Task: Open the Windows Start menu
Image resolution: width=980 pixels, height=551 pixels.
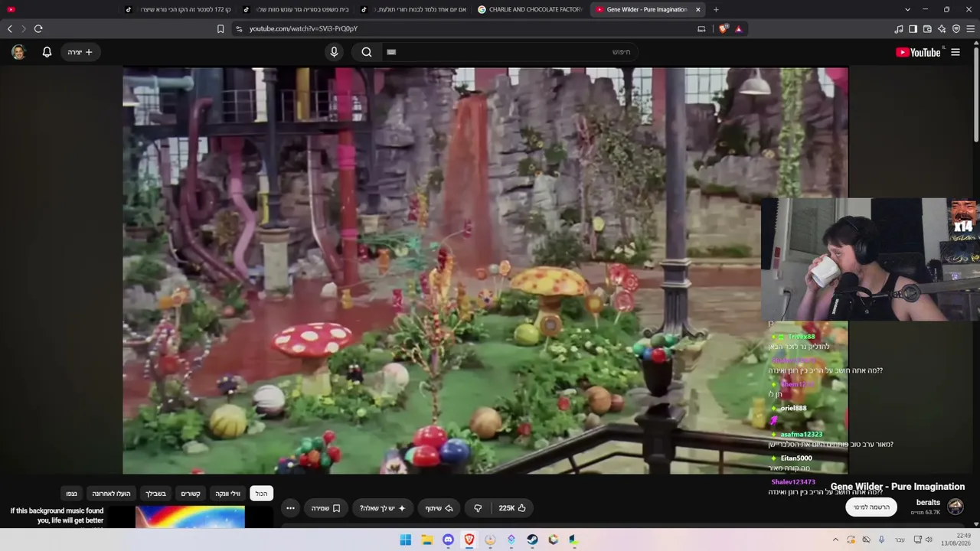Action: tap(406, 540)
